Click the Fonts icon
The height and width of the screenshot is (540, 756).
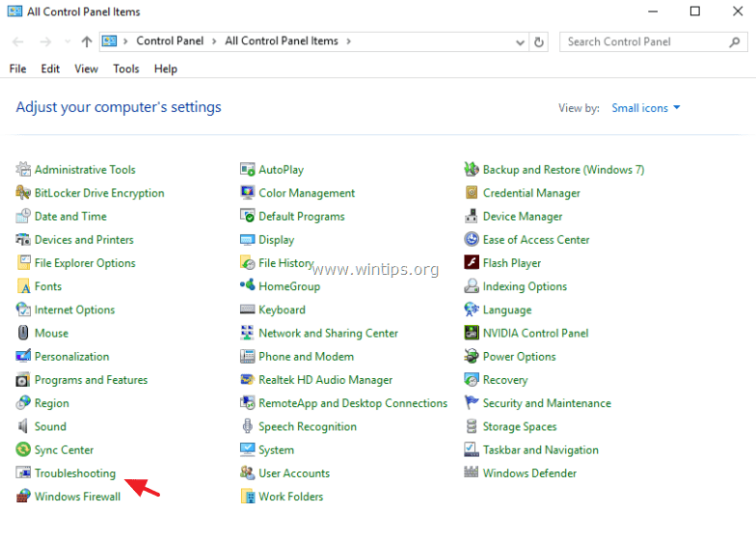pos(23,286)
